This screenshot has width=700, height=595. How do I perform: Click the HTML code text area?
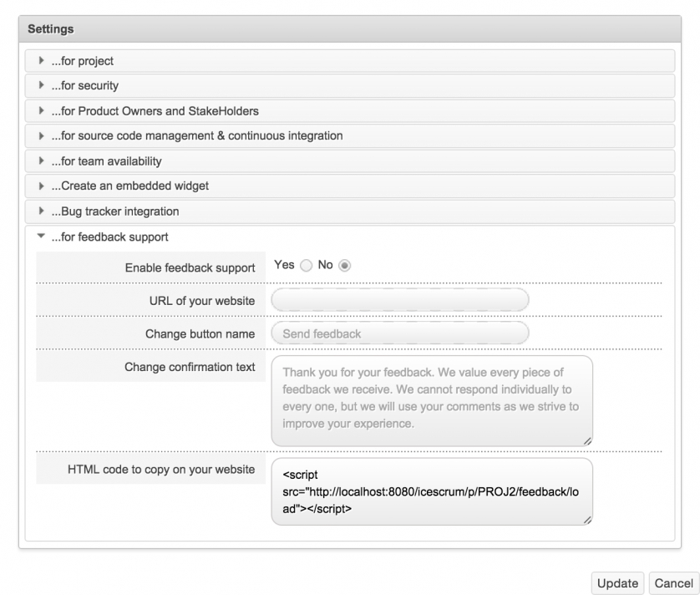click(x=432, y=491)
